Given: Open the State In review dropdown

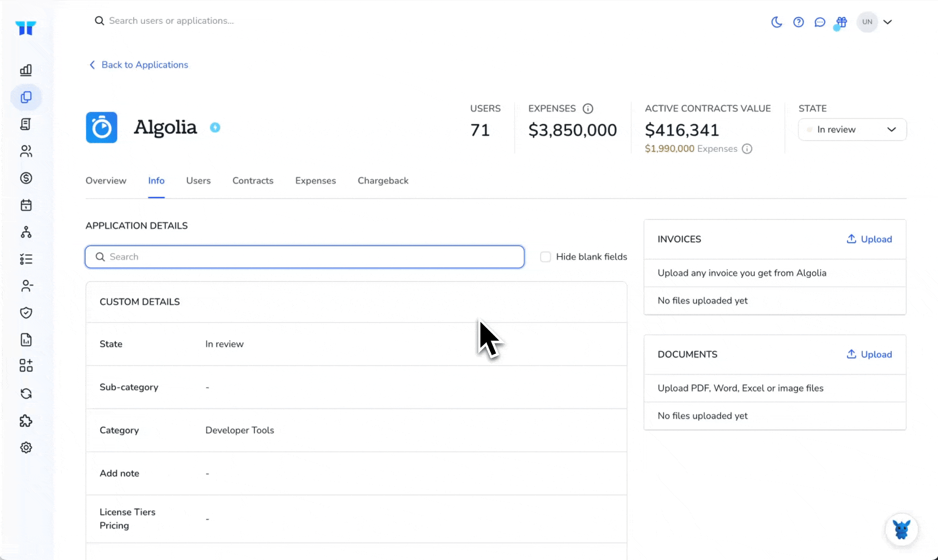Looking at the screenshot, I should point(852,130).
